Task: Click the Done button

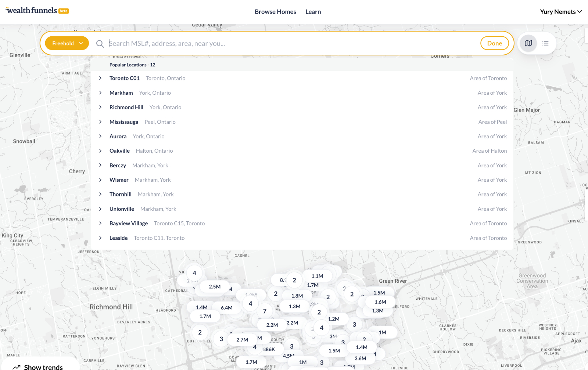Action: click(495, 43)
